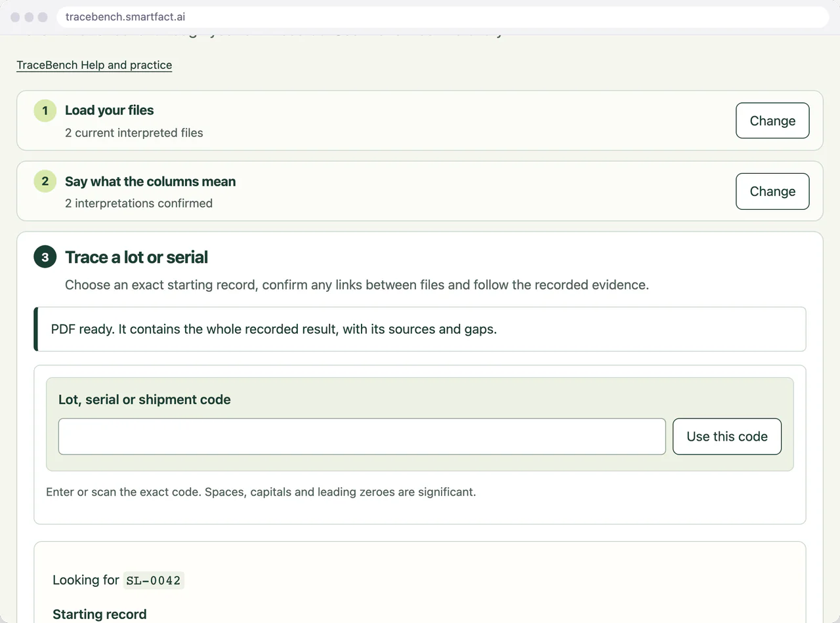Click the Starting record heading
This screenshot has height=623, width=840.
tap(100, 614)
